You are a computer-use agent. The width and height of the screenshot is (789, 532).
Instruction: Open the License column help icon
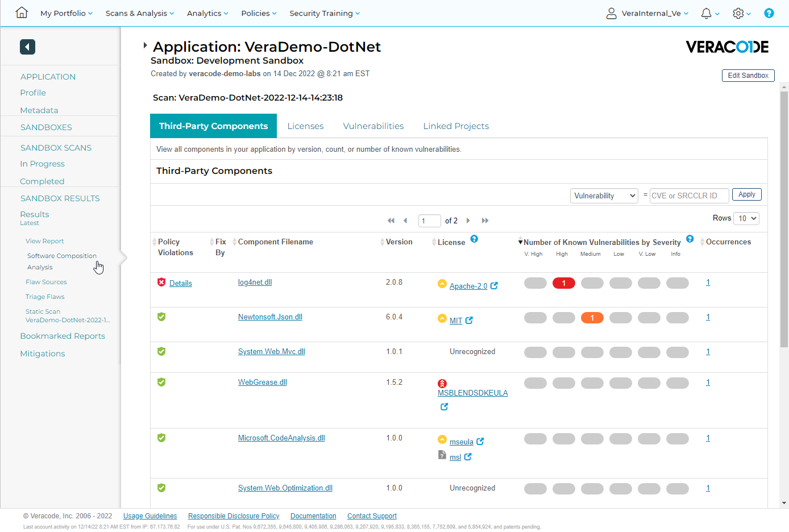point(474,239)
